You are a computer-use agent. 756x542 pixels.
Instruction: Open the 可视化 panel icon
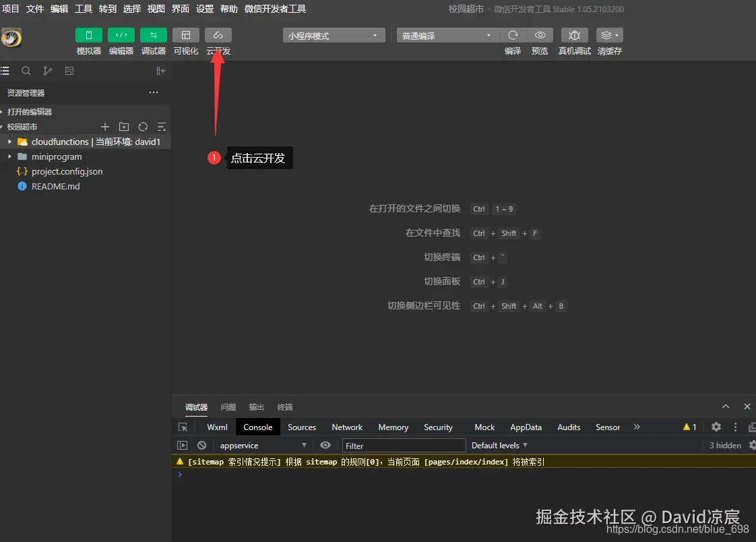click(x=185, y=34)
